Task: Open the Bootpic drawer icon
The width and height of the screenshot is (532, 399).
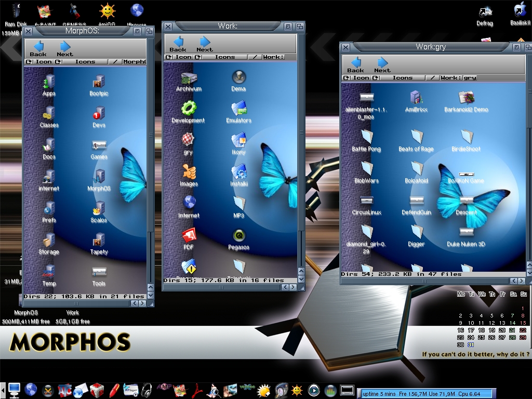Action: (x=99, y=85)
